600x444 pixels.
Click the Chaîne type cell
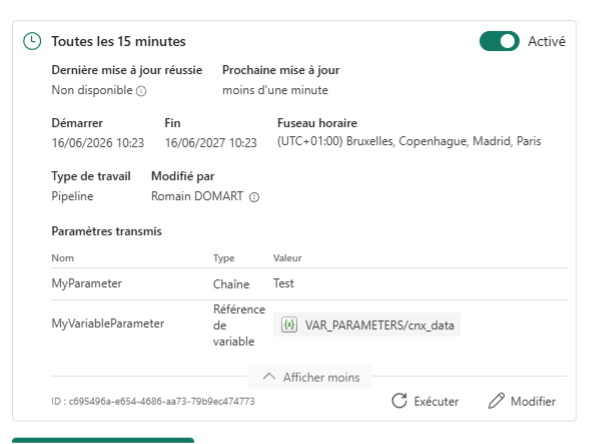point(231,284)
